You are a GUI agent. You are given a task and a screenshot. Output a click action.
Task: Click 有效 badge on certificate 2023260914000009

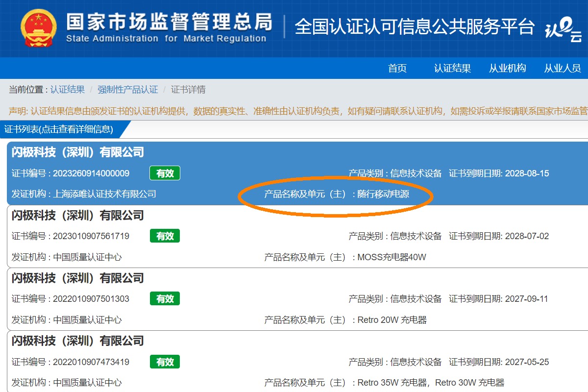pyautogui.click(x=165, y=173)
